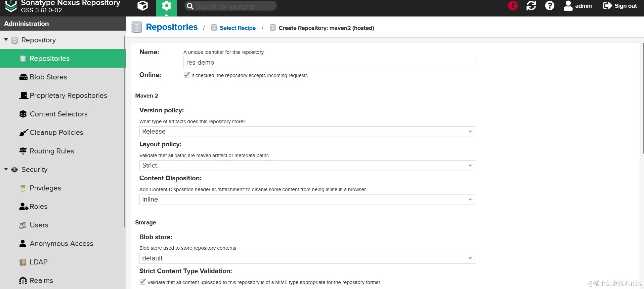Toggle the Online checkbox
This screenshot has height=289, width=644.
[x=187, y=75]
